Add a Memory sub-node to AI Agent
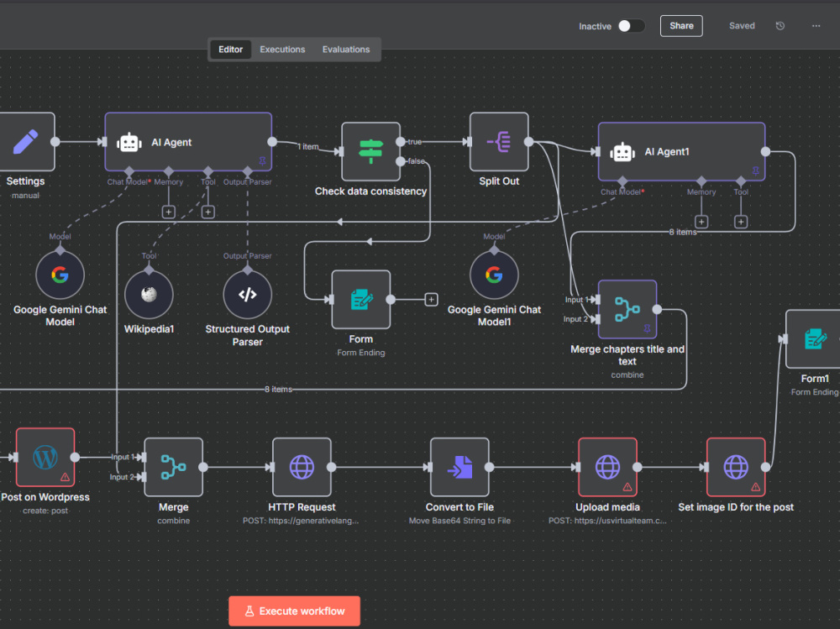The width and height of the screenshot is (840, 629). tap(169, 212)
